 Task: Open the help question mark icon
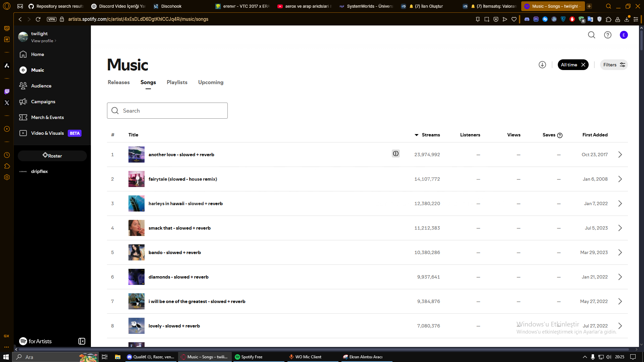(608, 35)
